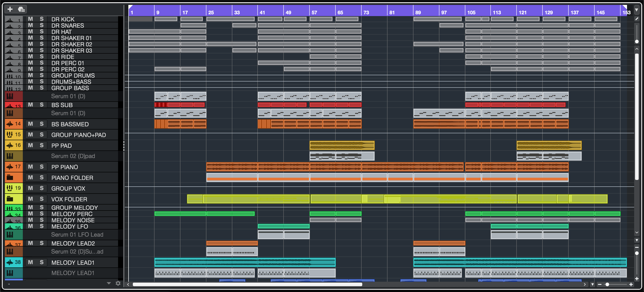Zoom out horizontally with minus icon

coord(600,284)
